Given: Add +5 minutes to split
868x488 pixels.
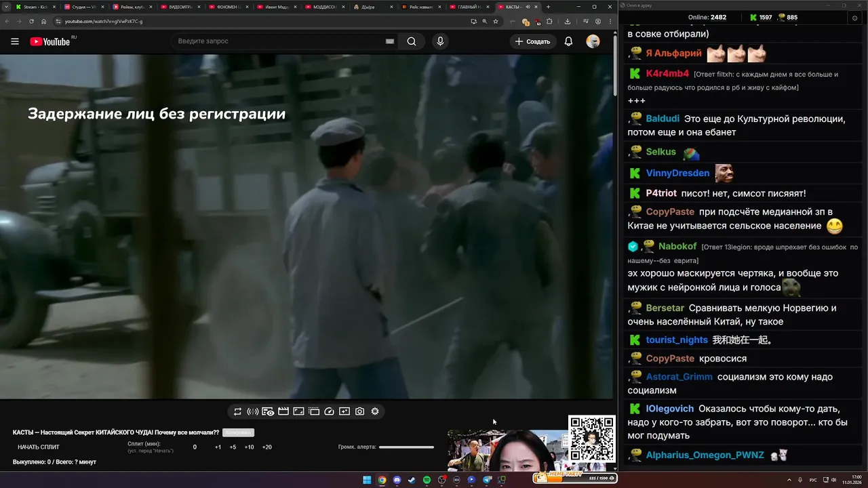Looking at the screenshot, I should click(233, 447).
